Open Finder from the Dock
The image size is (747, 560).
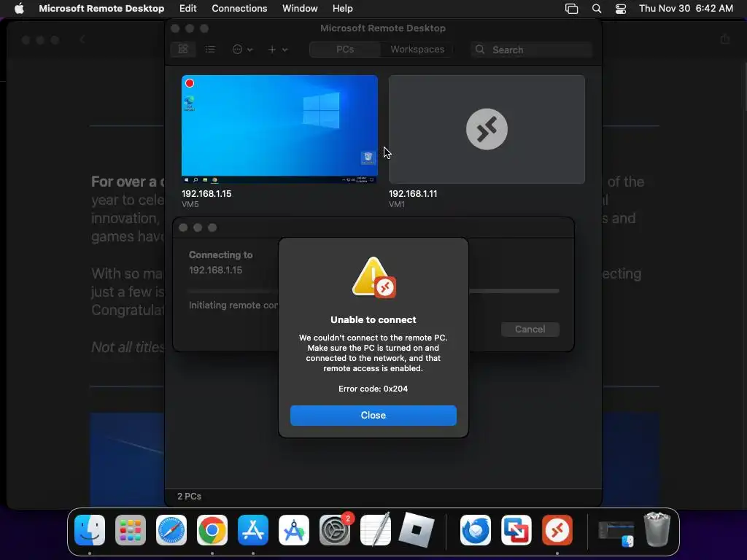tap(90, 530)
